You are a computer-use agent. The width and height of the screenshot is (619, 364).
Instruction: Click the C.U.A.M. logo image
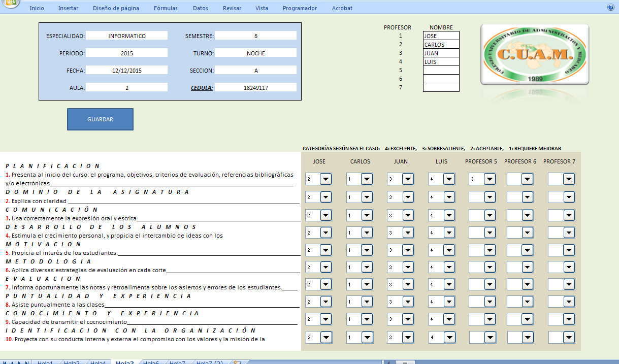click(x=535, y=54)
